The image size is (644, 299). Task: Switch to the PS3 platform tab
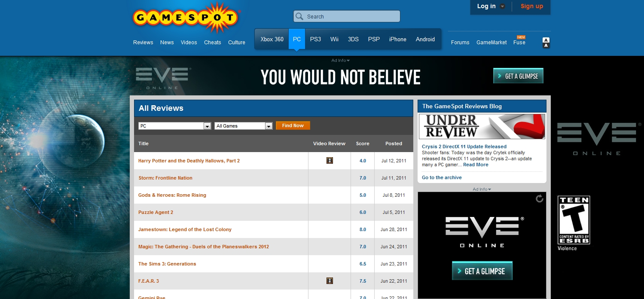(x=315, y=39)
